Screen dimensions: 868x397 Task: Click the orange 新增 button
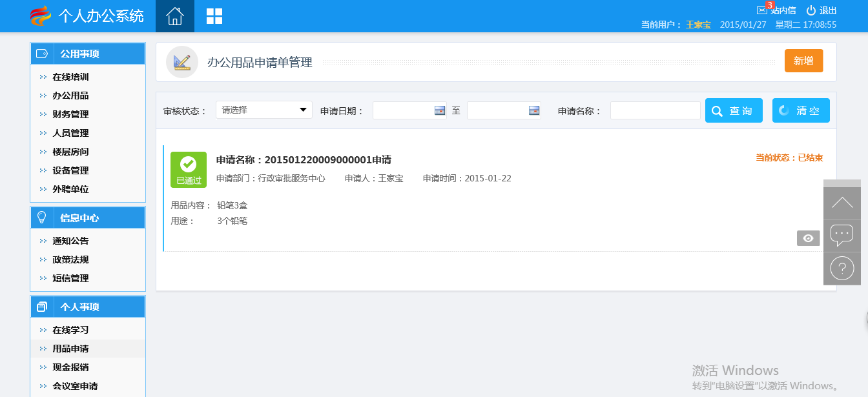tap(803, 61)
